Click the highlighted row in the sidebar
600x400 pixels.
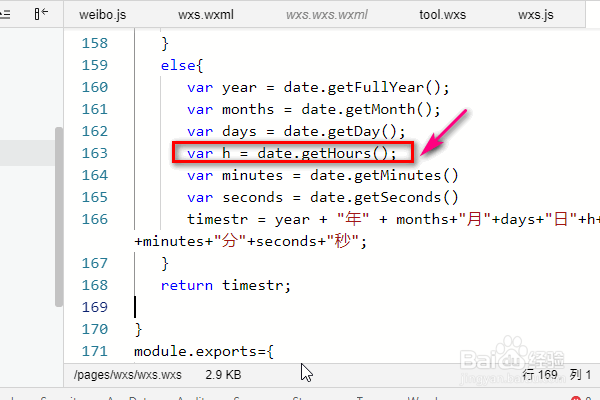(27, 153)
